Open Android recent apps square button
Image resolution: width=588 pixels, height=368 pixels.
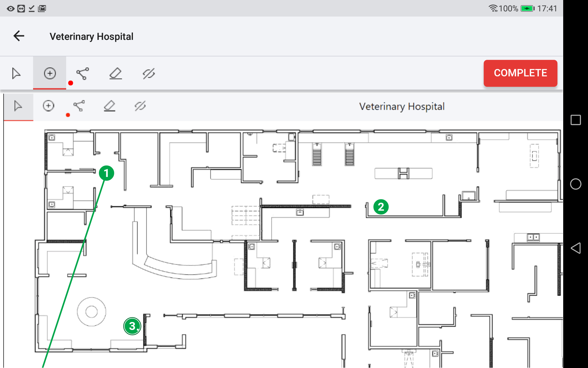click(575, 120)
